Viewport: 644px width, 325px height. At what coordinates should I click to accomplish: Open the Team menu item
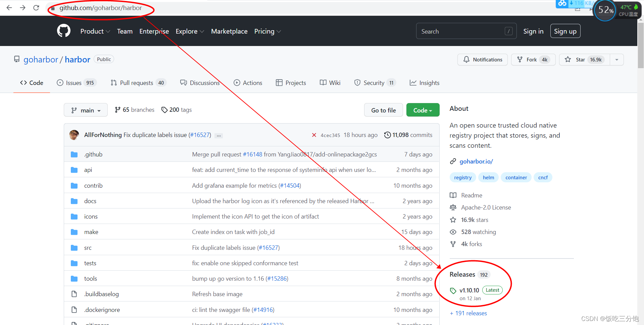[125, 31]
